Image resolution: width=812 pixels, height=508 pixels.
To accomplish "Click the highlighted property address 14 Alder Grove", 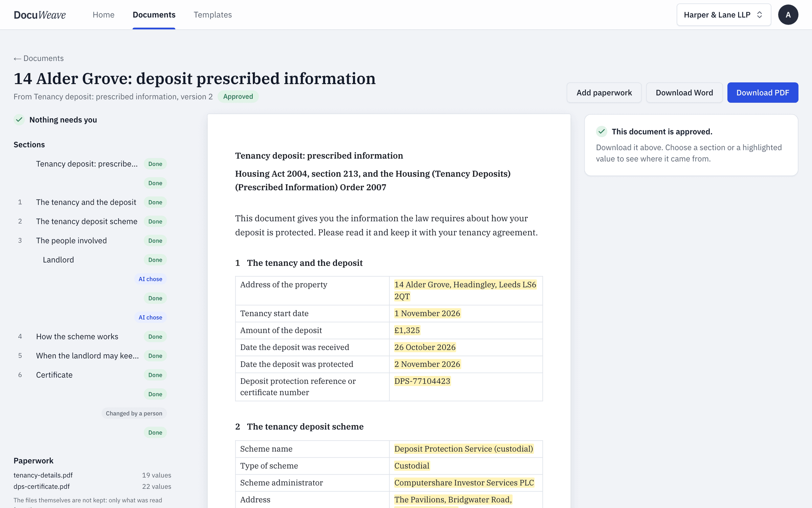I will pos(465,291).
